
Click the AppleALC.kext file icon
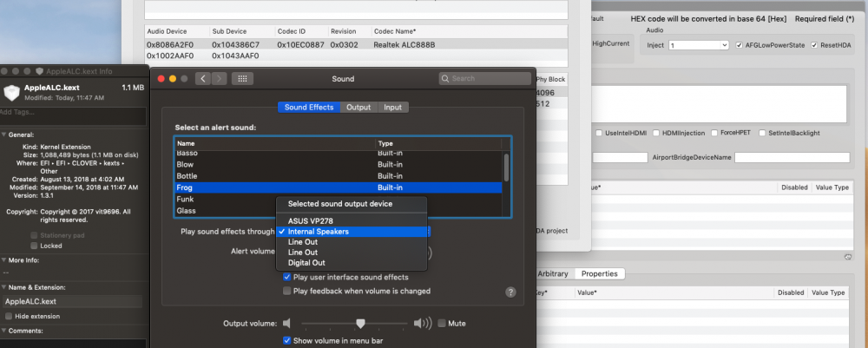coord(11,92)
